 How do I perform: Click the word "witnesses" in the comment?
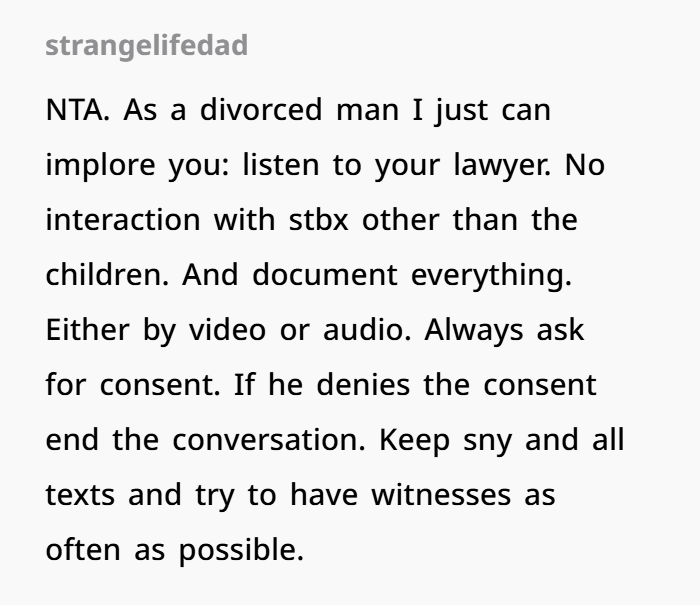(x=441, y=495)
